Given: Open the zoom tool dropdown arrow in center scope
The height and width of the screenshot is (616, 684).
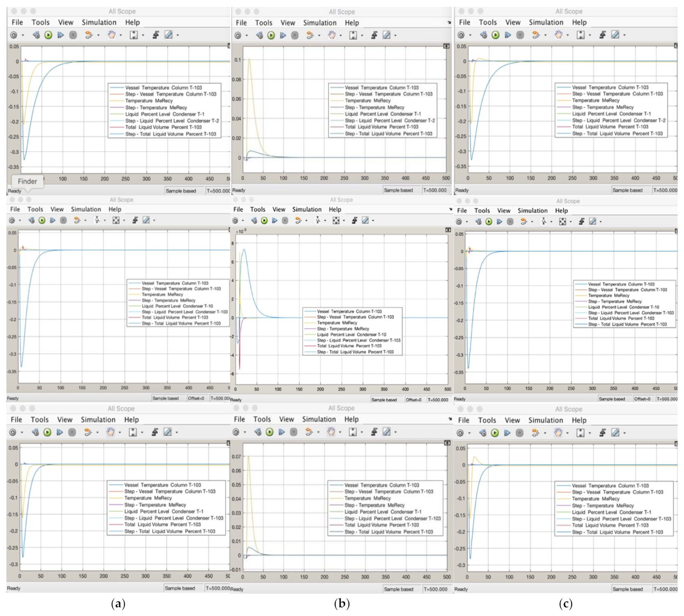Looking at the screenshot, I should 325,221.
